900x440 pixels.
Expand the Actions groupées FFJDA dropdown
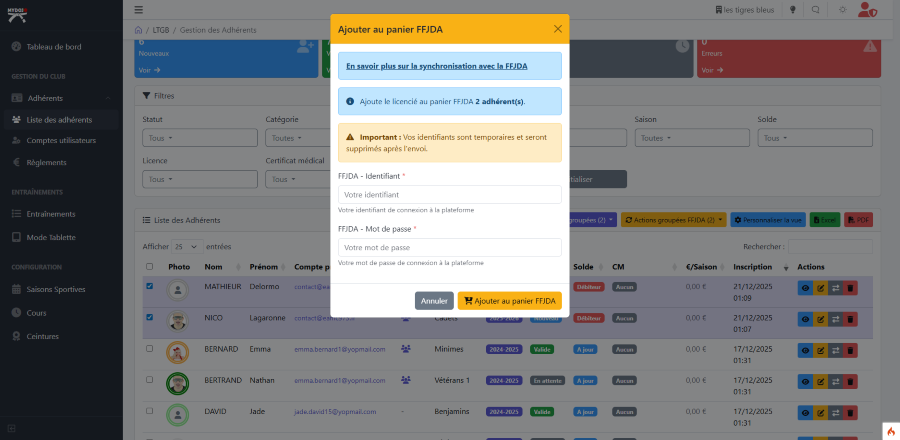tap(673, 219)
